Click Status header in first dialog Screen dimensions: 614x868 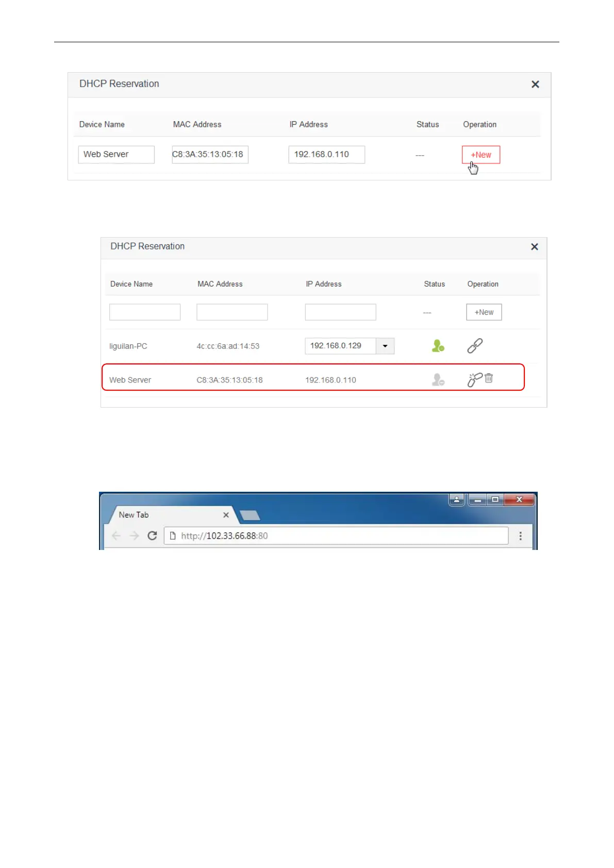(427, 125)
